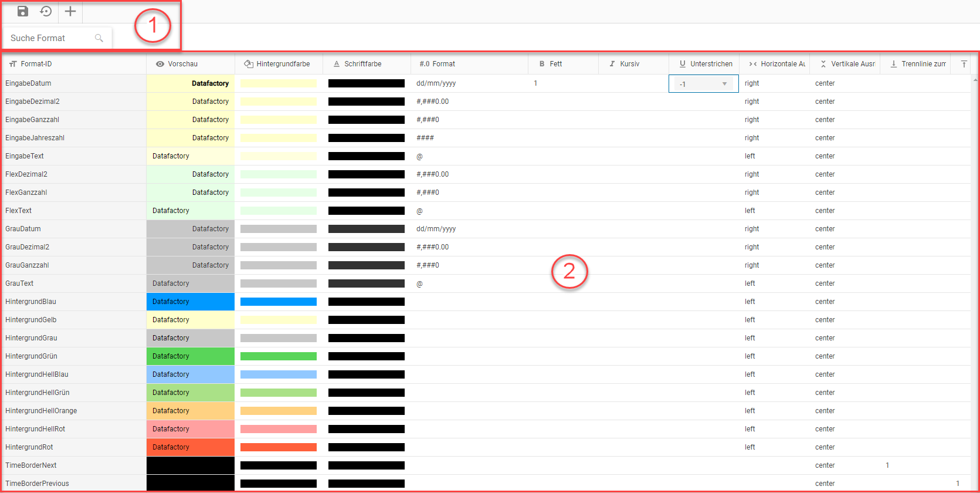This screenshot has width=980, height=493.
Task: Click the eye icon in Vorschau header
Action: point(160,64)
